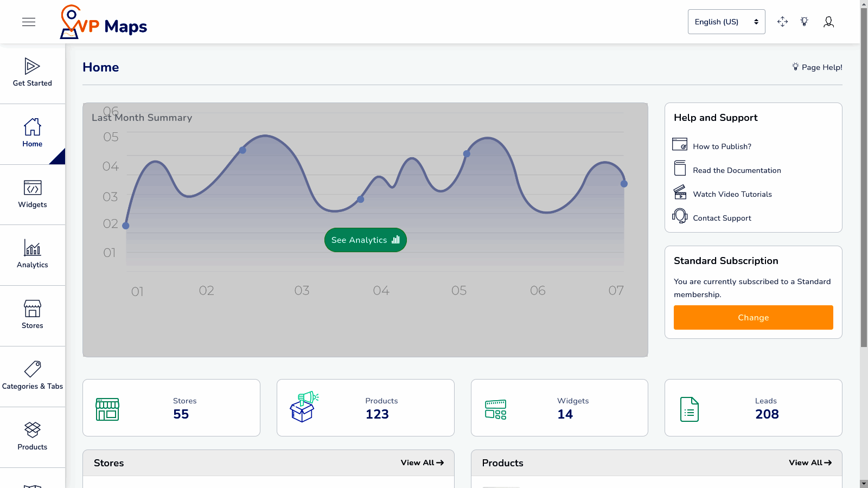Click Page Help! at the top right

coord(816,67)
